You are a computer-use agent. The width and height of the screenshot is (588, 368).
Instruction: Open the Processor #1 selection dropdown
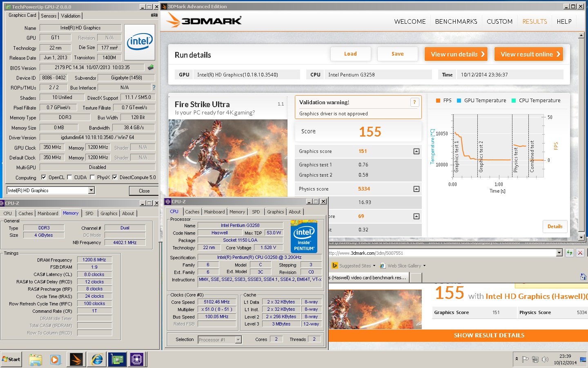click(x=238, y=339)
